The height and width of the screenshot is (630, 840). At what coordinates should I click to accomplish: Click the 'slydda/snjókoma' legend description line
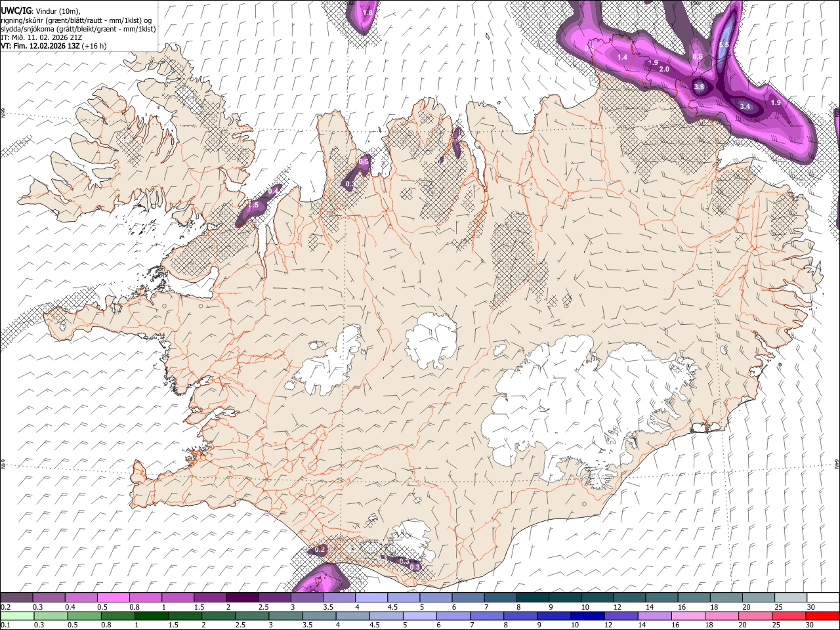click(x=78, y=29)
